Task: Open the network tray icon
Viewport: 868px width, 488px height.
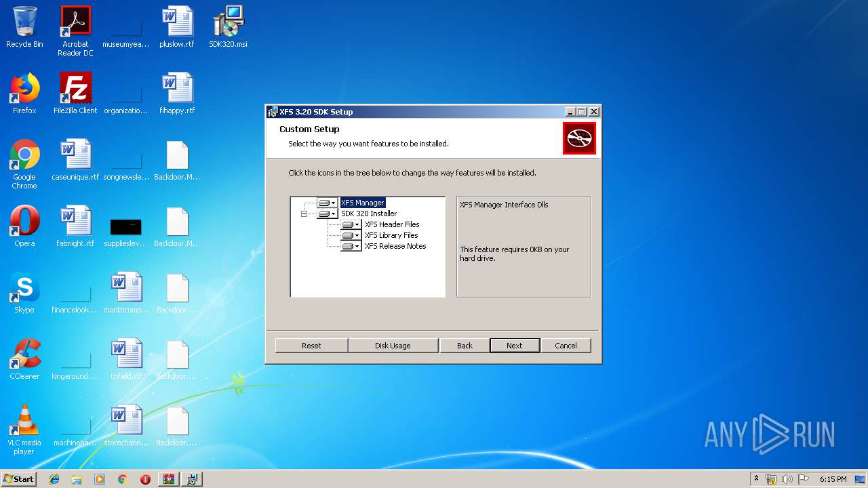Action: pos(771,479)
